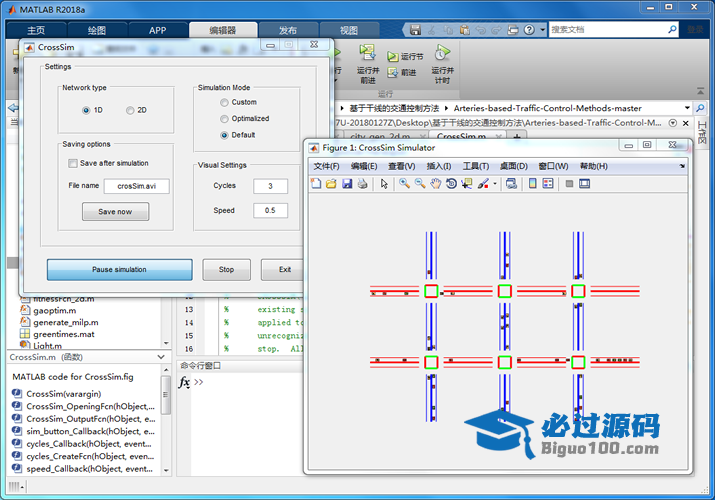Select generate_milp.m in the file list
This screenshot has height=500, width=715.
[66, 322]
